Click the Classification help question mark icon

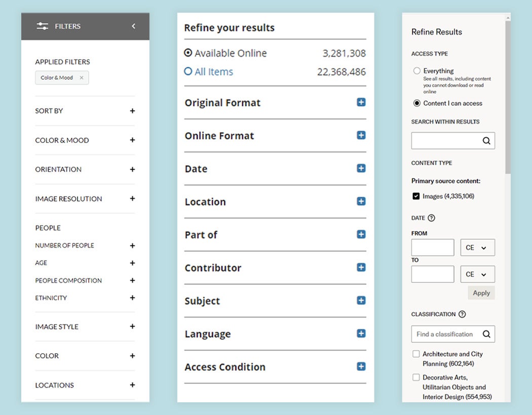(462, 314)
